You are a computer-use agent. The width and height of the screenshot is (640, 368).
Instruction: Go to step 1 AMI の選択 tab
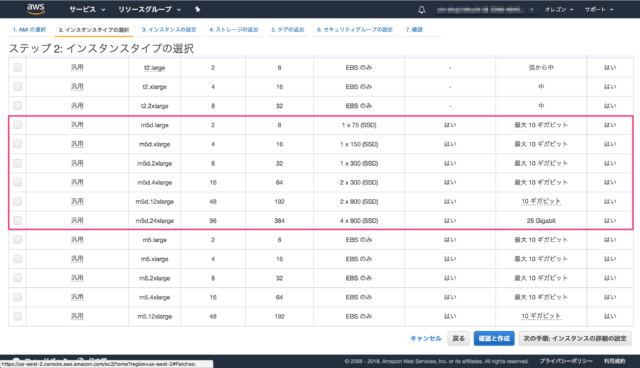[x=29, y=30]
